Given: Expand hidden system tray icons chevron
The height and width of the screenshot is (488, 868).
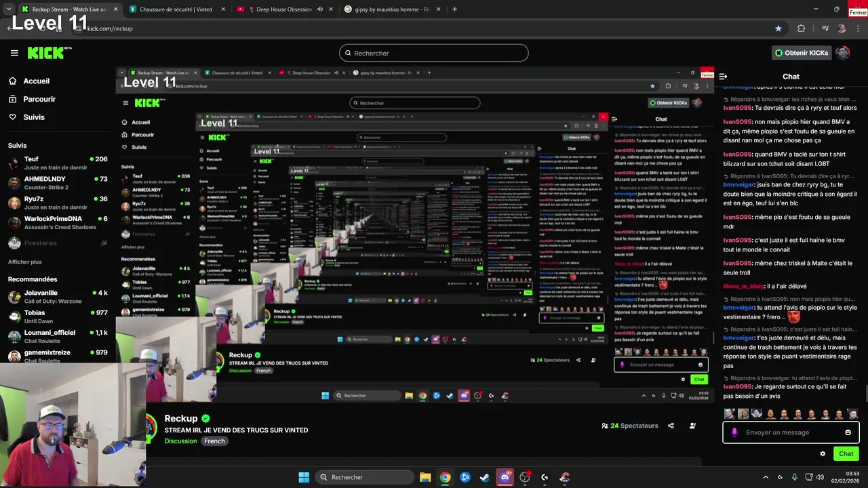Looking at the screenshot, I should click(766, 477).
